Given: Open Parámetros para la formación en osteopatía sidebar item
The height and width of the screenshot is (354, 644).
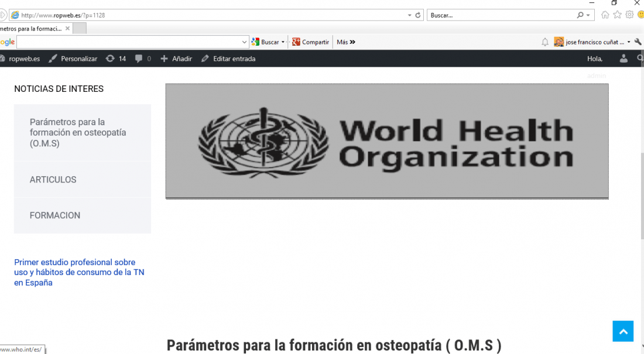Looking at the screenshot, I should pyautogui.click(x=83, y=133).
